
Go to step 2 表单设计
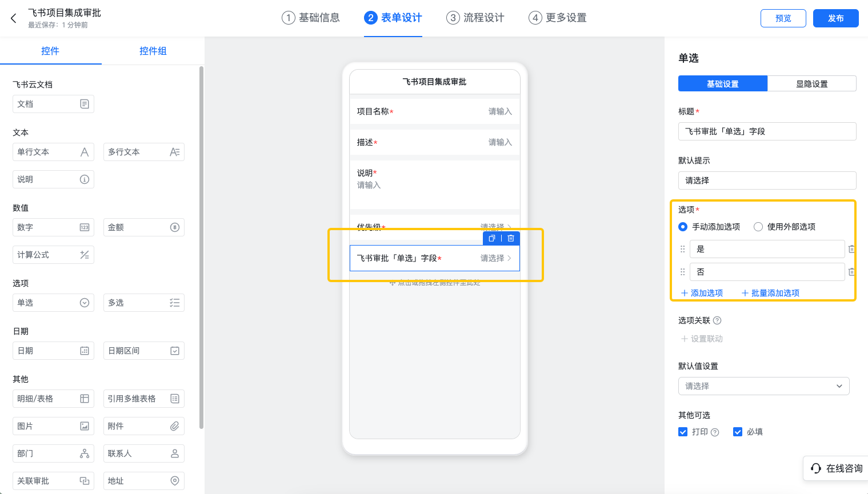[x=393, y=18]
